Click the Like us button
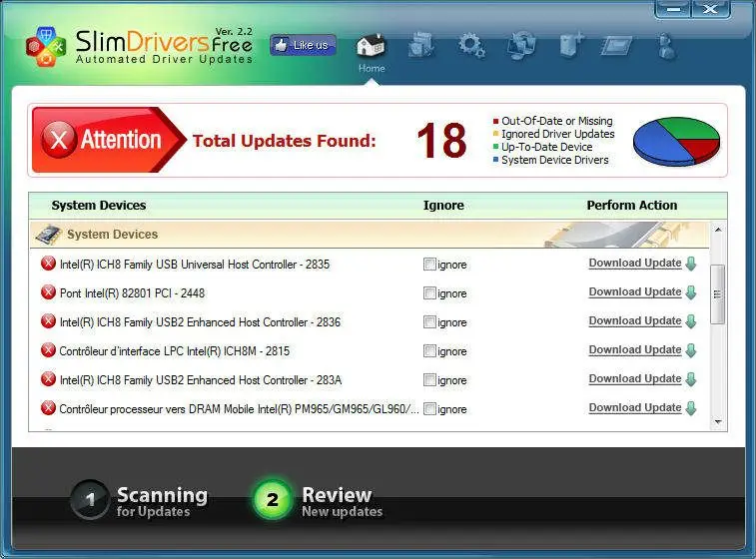 coord(303,45)
